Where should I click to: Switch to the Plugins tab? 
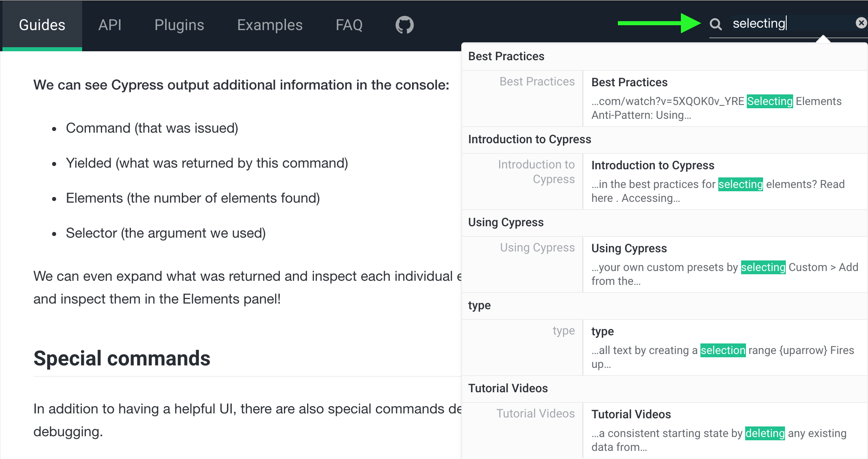pyautogui.click(x=179, y=24)
